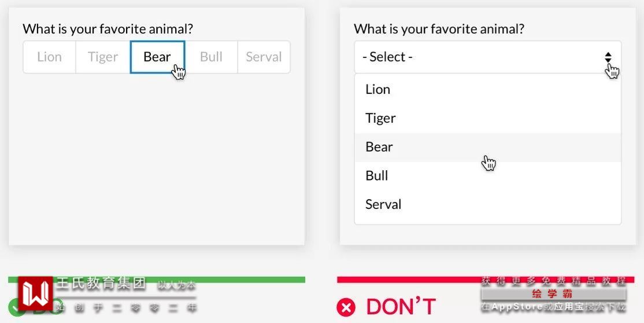Pick the highlighted Bear segmented button
Screen dimensions: 644x323
pyautogui.click(x=157, y=57)
